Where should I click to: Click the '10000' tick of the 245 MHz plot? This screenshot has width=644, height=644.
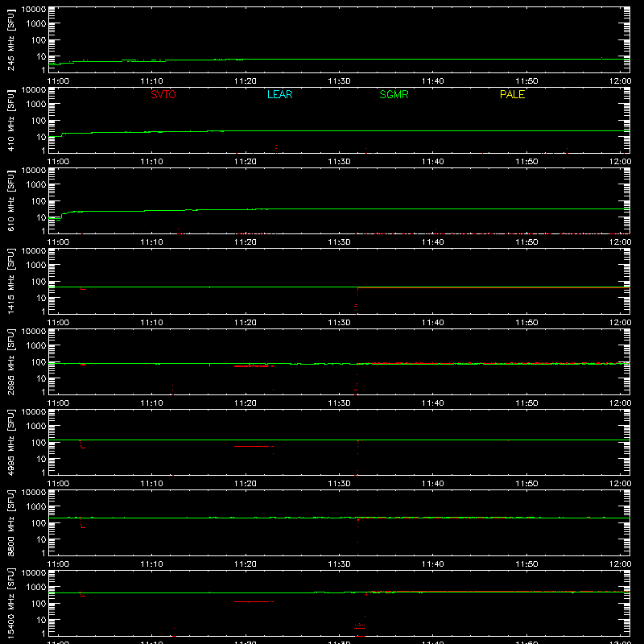[34, 10]
